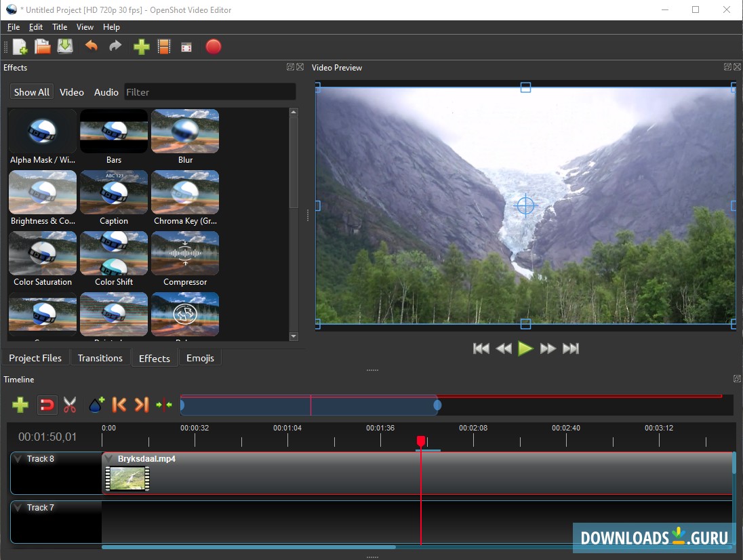Screen dimensions: 743x560
Task: Open the Bryksdaal.mp4 clip dropdown arrow
Action: [109, 459]
